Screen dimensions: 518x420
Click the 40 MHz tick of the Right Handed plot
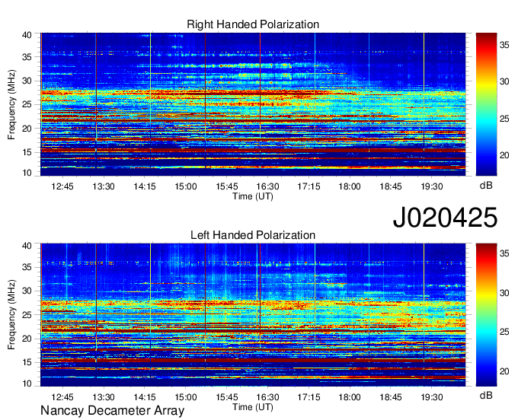click(27, 35)
